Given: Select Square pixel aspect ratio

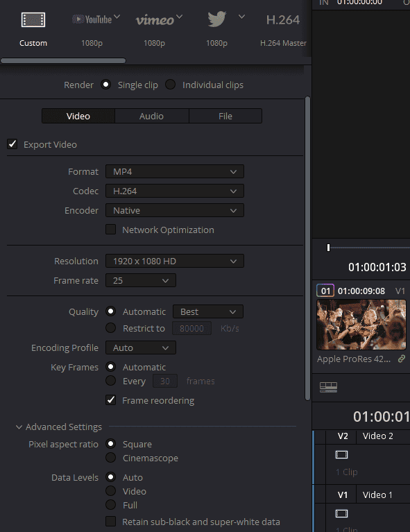Looking at the screenshot, I should [110, 444].
